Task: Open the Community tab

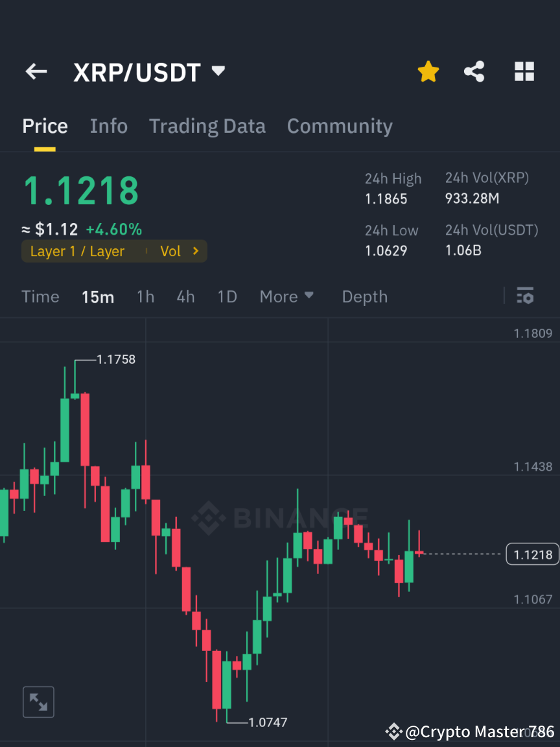Action: (x=340, y=126)
